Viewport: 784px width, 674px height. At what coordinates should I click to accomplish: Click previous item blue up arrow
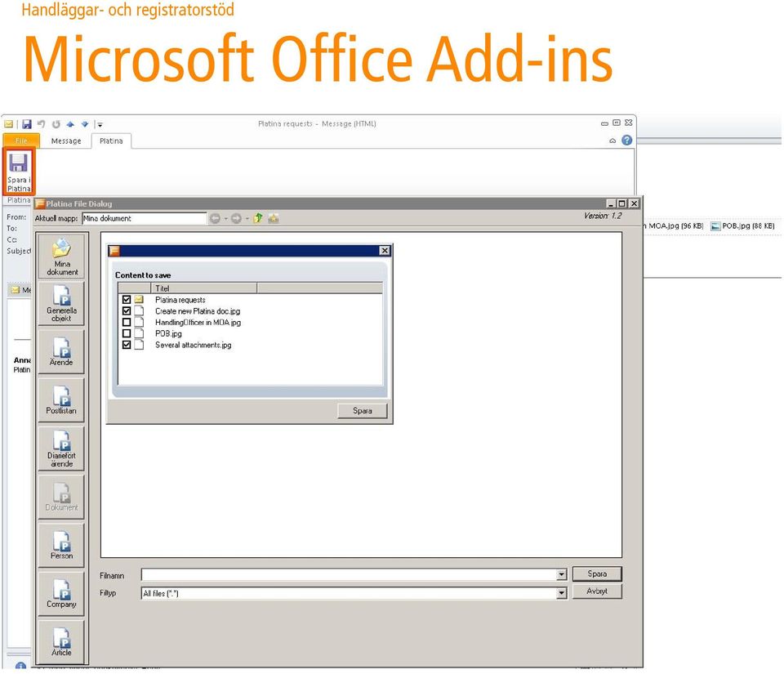coord(70,124)
